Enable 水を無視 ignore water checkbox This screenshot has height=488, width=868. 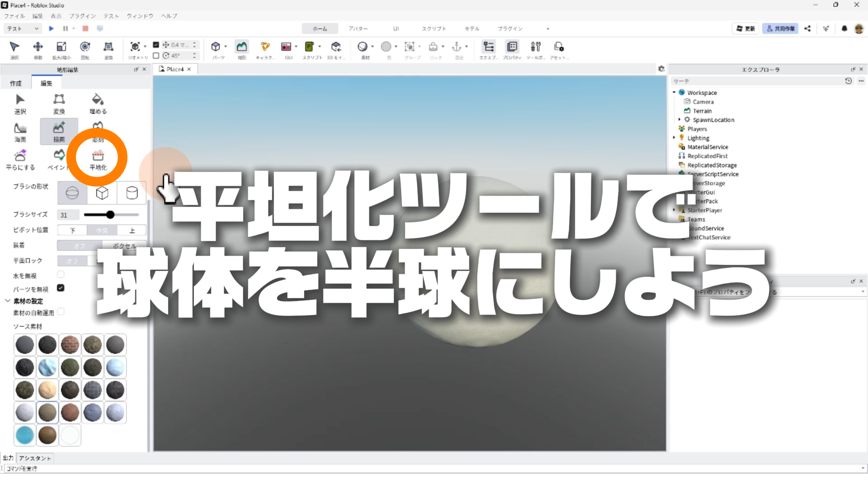point(61,274)
